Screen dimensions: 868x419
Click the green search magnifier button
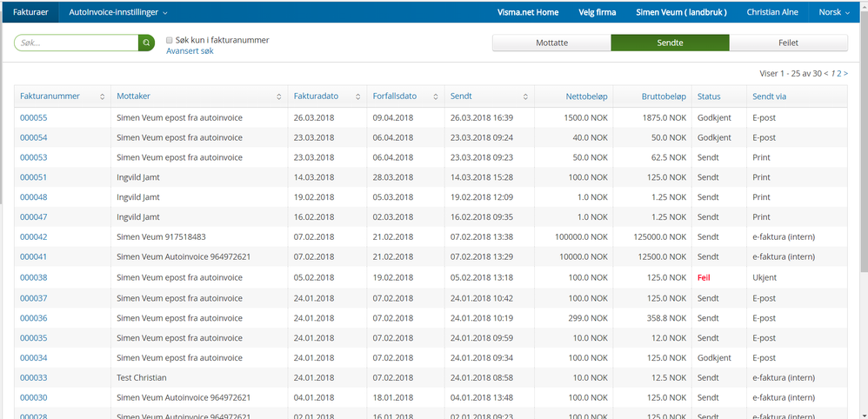(x=146, y=43)
